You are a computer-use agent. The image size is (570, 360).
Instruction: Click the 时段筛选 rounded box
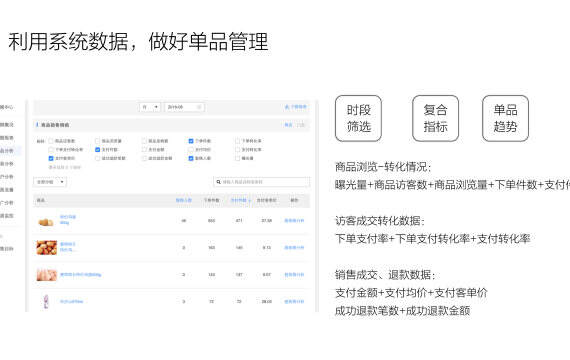coord(358,118)
